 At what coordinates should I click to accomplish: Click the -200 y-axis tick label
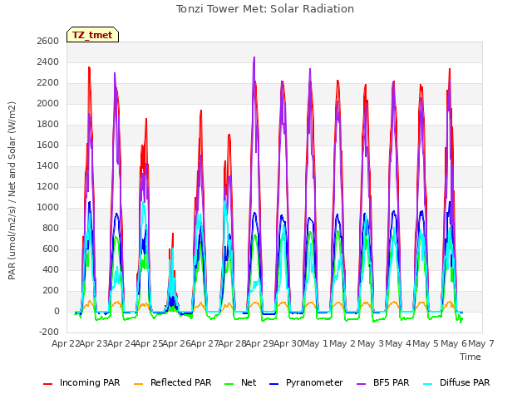[x=49, y=332]
